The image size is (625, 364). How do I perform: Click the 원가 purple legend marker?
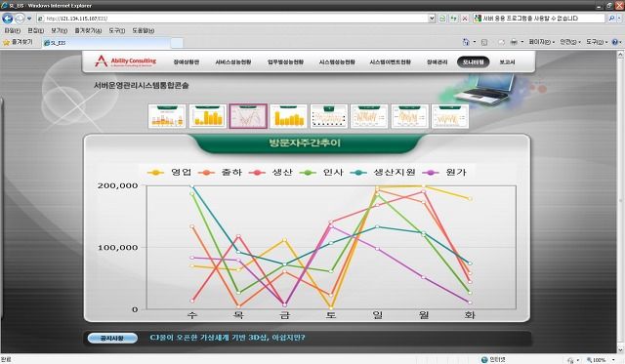(431, 173)
